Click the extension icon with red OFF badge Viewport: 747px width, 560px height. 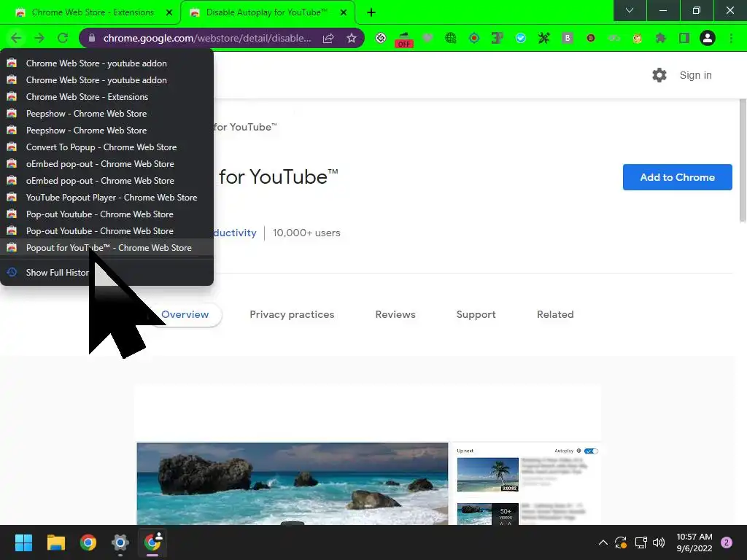point(404,39)
